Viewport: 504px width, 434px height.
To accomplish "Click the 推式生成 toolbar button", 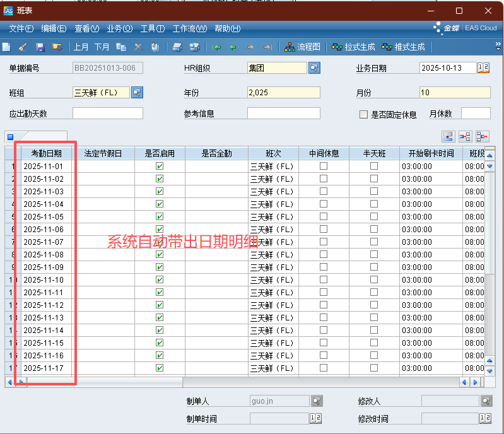I will click(404, 47).
